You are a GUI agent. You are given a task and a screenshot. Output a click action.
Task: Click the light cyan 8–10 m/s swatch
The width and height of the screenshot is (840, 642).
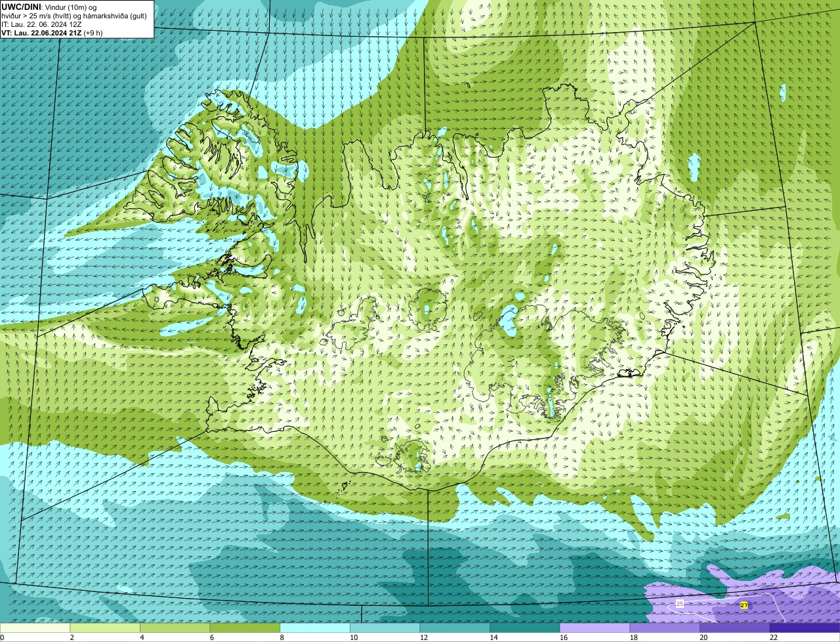tap(315, 628)
